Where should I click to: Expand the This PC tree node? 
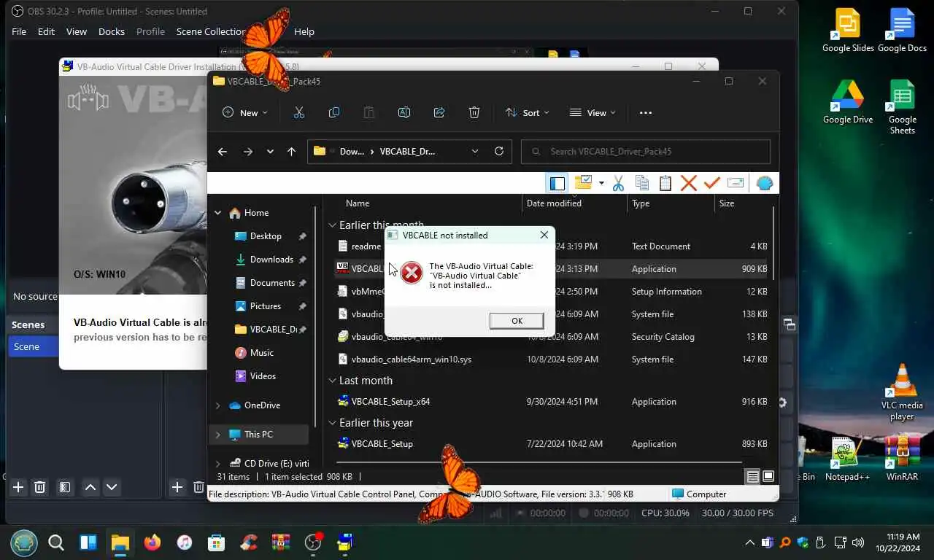(x=217, y=435)
